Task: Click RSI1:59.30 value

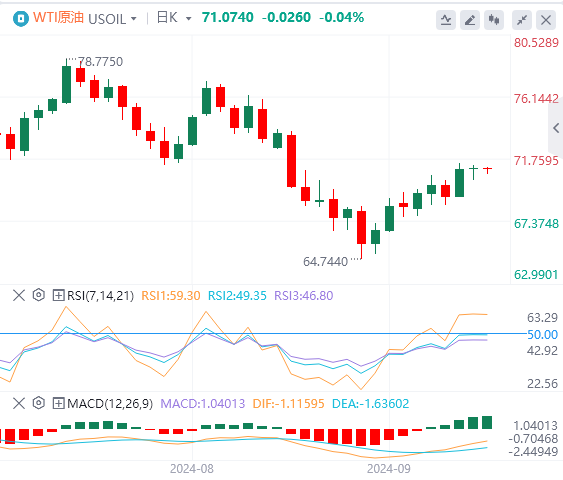Action: click(171, 296)
